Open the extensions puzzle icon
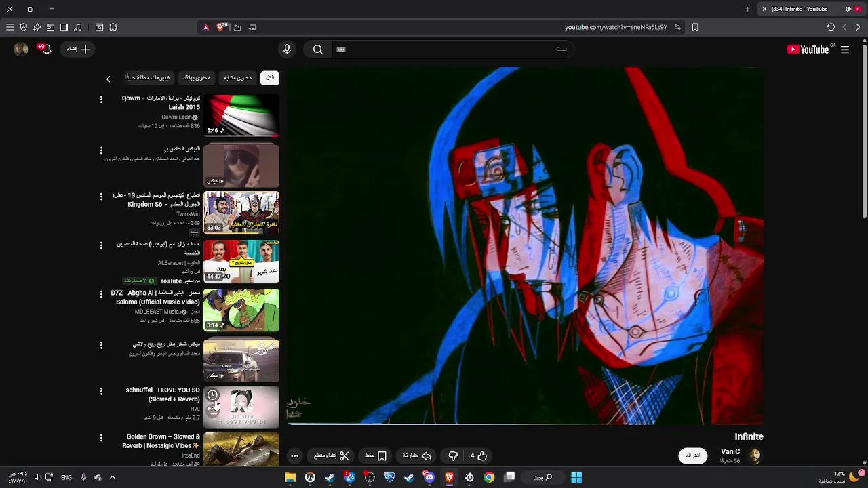This screenshot has width=868, height=488. pyautogui.click(x=113, y=27)
